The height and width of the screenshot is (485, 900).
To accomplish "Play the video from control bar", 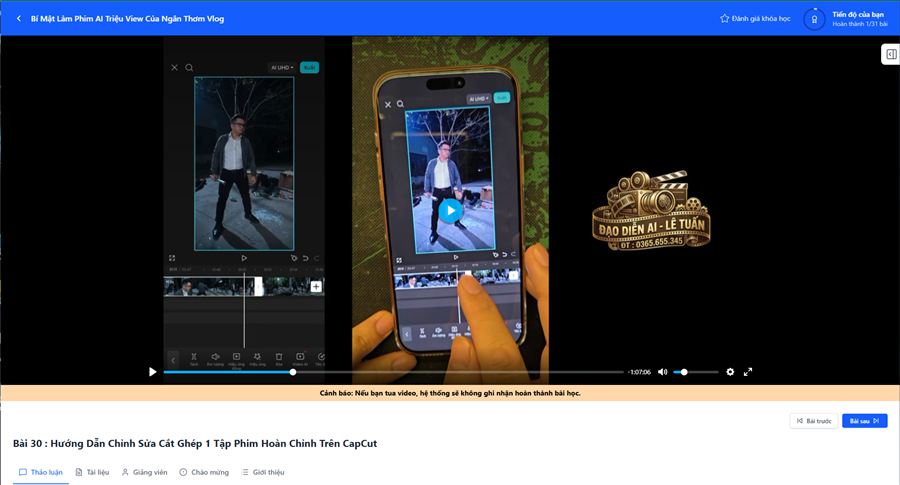I will tap(152, 372).
